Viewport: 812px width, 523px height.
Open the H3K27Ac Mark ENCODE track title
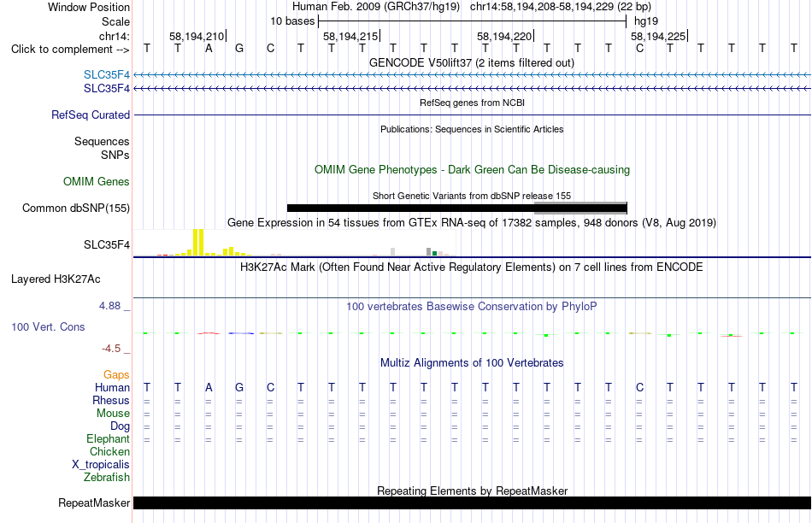[x=472, y=267]
